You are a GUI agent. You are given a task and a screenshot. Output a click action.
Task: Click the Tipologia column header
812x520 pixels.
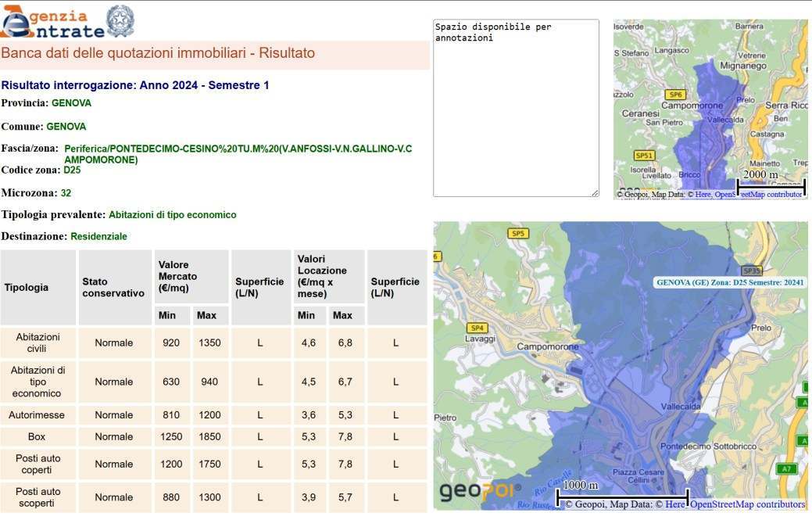(27, 287)
